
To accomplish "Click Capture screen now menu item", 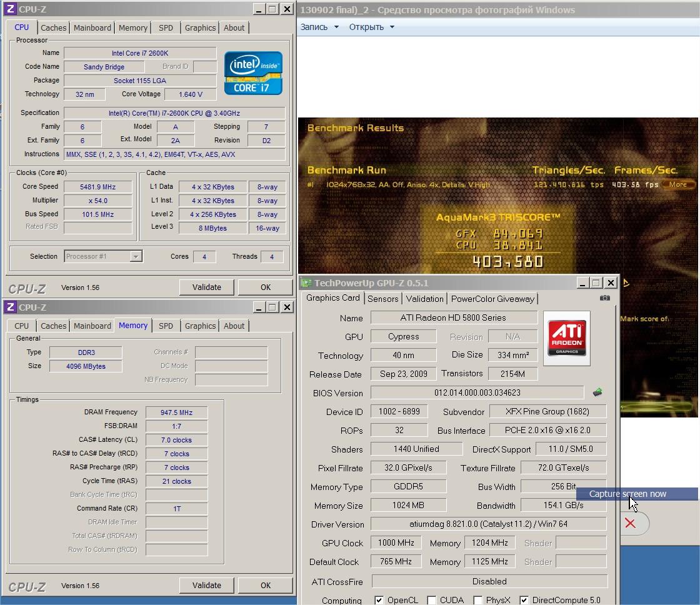I will pos(637,494).
